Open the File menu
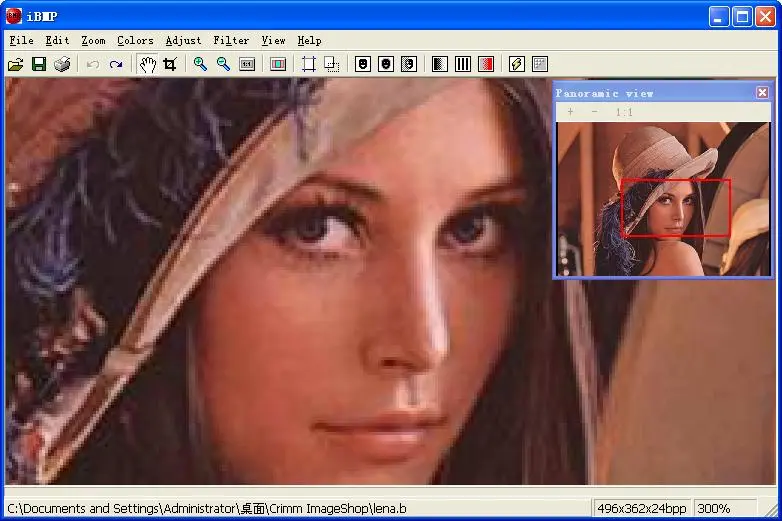Viewport: 782px width, 521px height. point(21,40)
